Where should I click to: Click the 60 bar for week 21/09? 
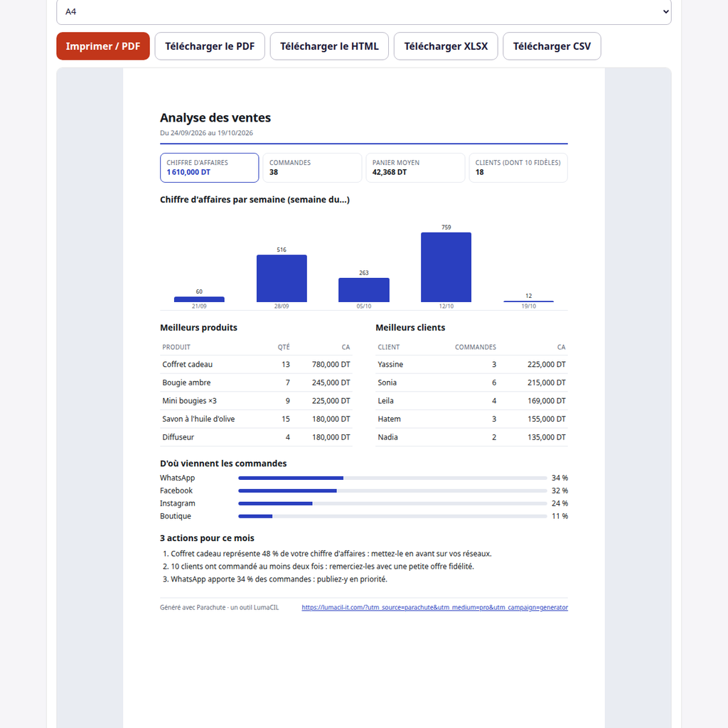(199, 299)
